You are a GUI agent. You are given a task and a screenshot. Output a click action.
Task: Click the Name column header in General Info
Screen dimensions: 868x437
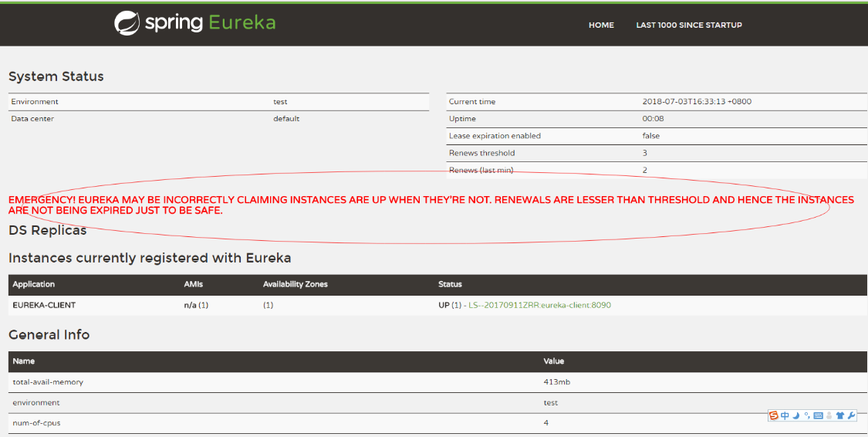click(24, 361)
